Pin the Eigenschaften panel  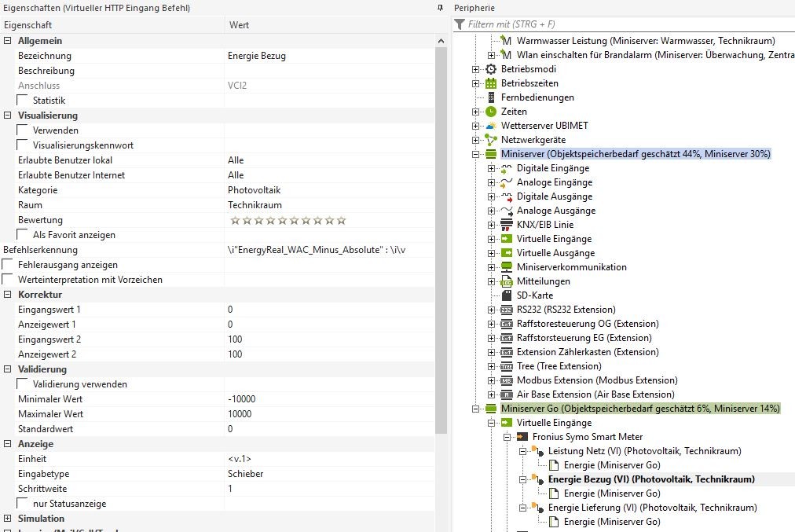tap(440, 8)
